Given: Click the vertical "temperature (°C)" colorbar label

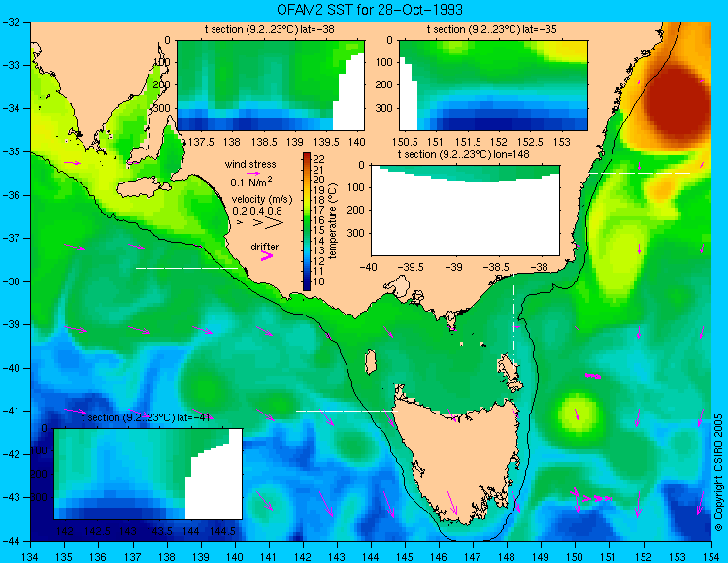Looking at the screenshot, I should (x=332, y=221).
